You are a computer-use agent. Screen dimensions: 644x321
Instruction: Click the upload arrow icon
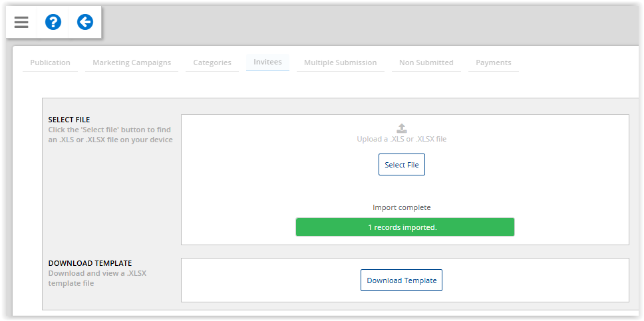tap(401, 128)
